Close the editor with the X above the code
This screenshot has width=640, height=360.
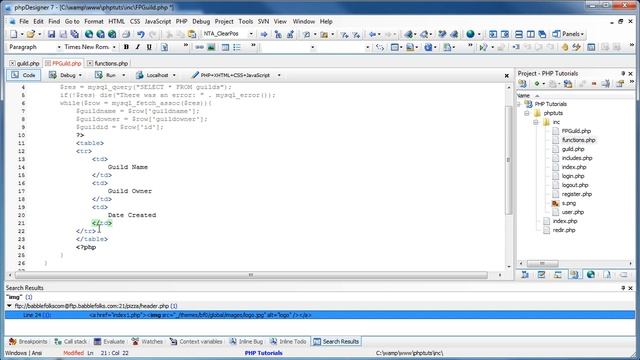tap(507, 76)
